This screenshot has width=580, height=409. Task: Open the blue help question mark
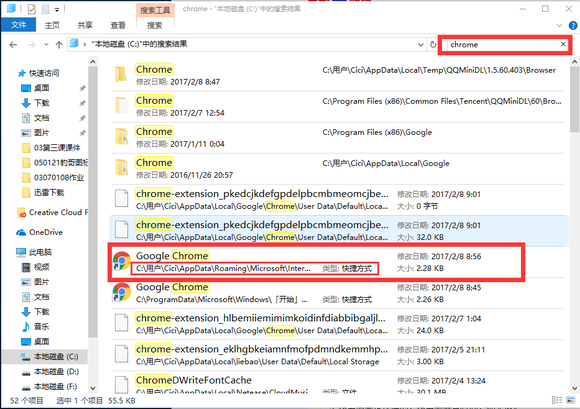tap(573, 26)
